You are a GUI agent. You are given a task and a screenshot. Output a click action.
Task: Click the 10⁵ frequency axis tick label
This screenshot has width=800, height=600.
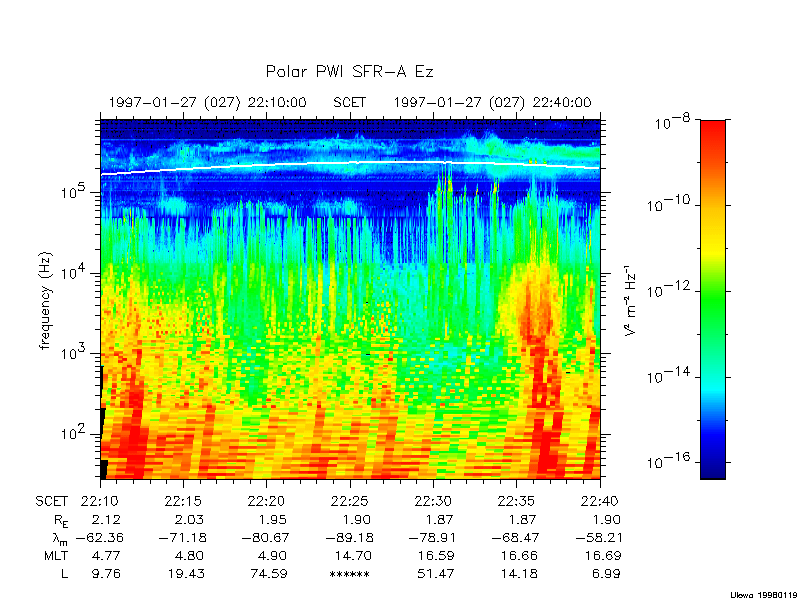pyautogui.click(x=80, y=191)
